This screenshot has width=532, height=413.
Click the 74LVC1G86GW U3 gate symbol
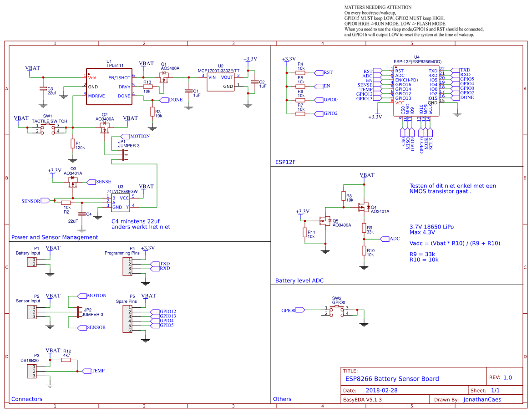pos(121,203)
